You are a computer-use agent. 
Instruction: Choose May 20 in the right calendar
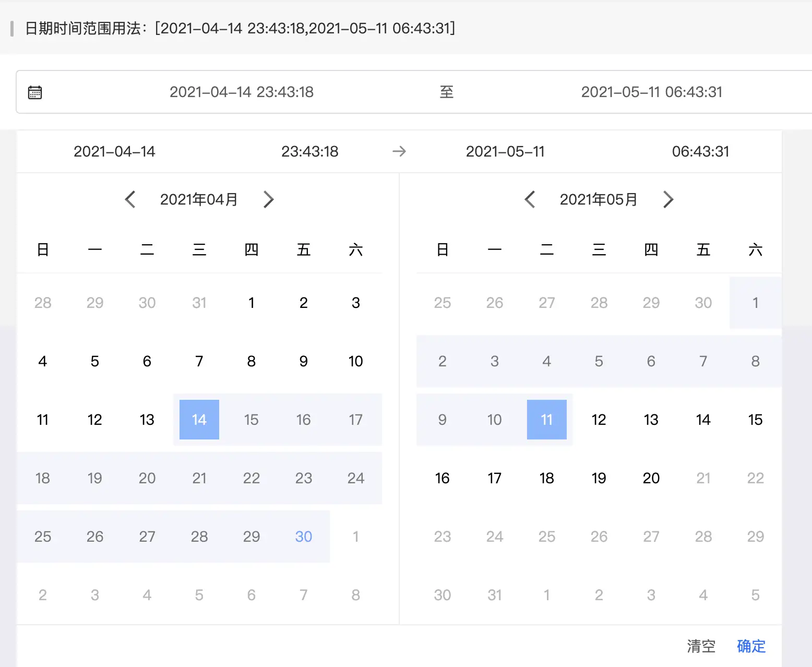[x=651, y=478]
